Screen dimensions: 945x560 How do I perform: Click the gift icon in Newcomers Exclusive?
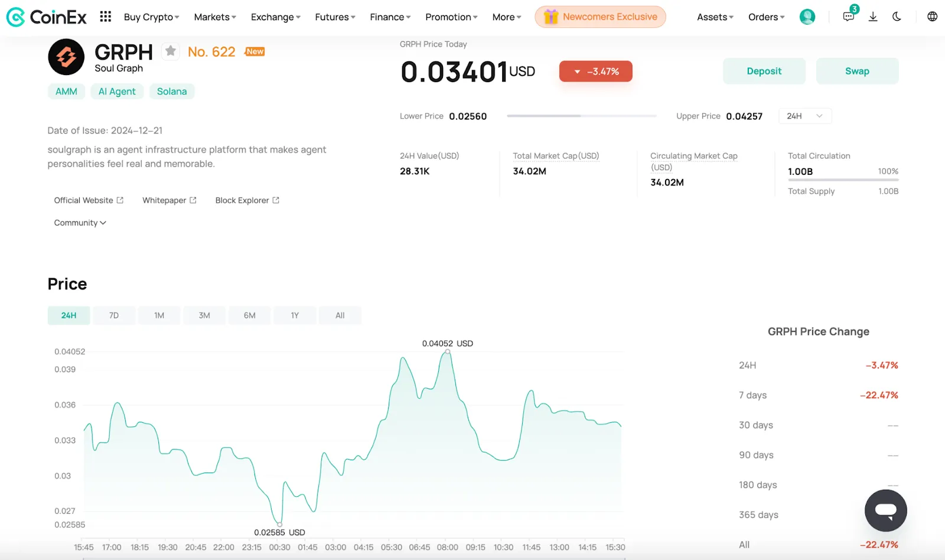550,17
